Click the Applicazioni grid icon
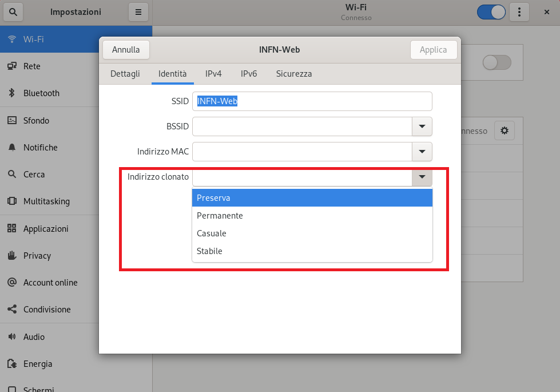 pyautogui.click(x=12, y=228)
